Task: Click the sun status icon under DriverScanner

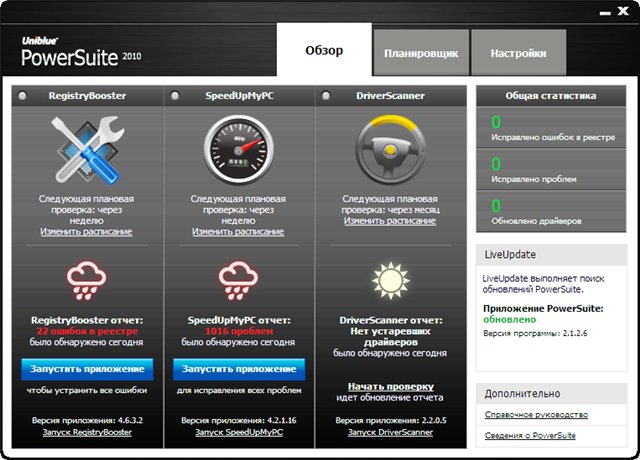Action: point(391,280)
